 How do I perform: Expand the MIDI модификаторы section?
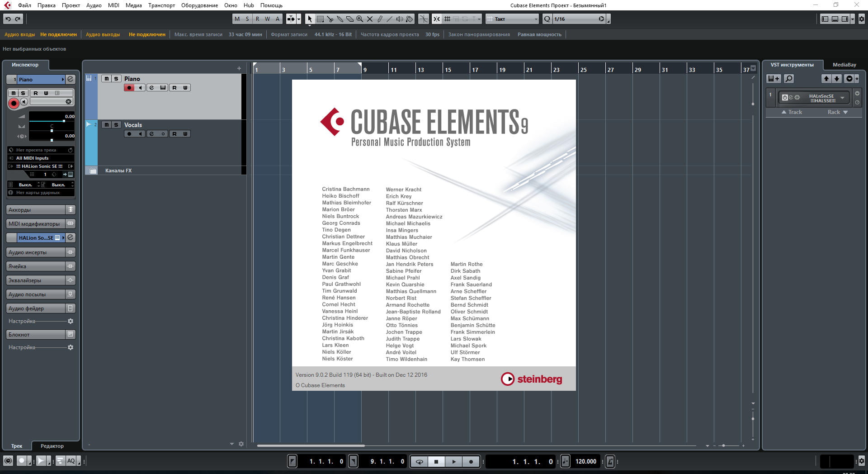tap(36, 224)
